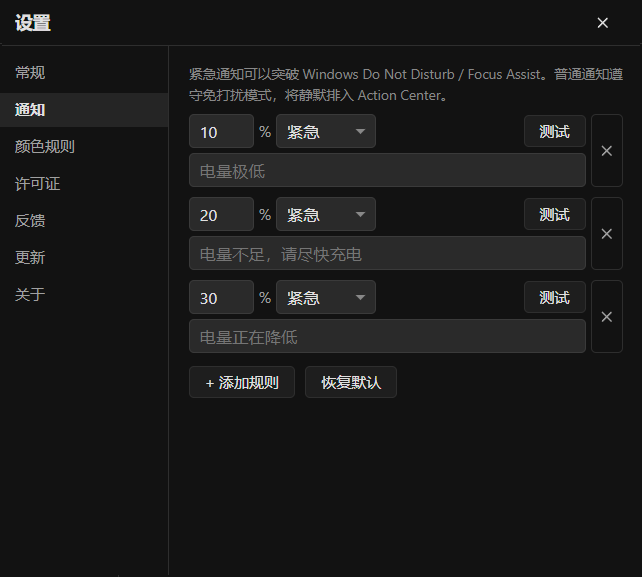Click the 恢复默认 button
Screen dimensions: 642x577
click(351, 382)
